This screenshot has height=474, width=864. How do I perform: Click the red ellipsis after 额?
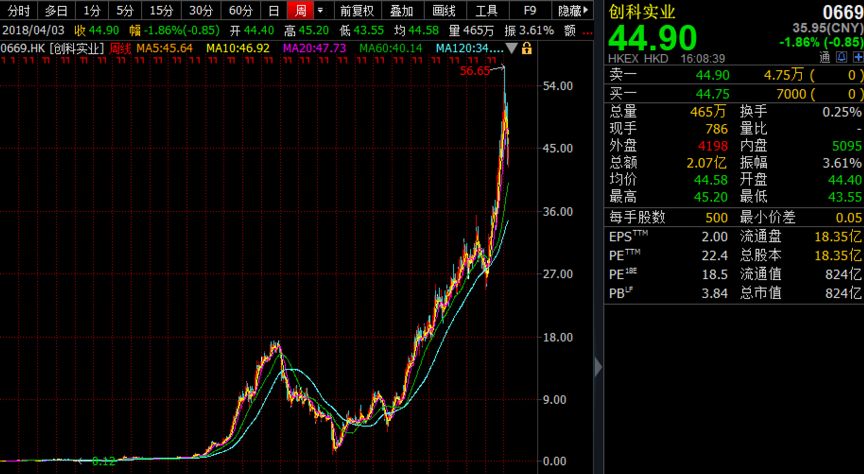click(x=587, y=31)
